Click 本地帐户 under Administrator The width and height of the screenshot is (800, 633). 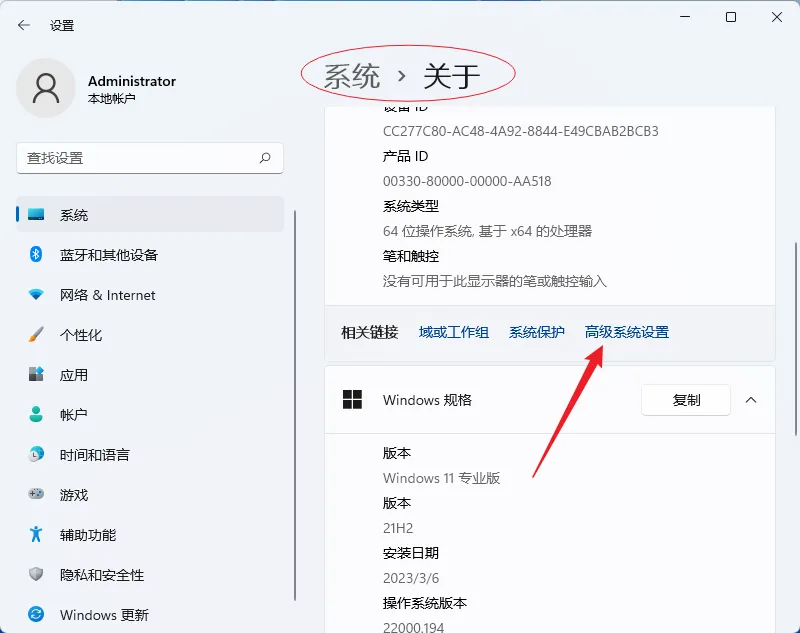[111, 98]
